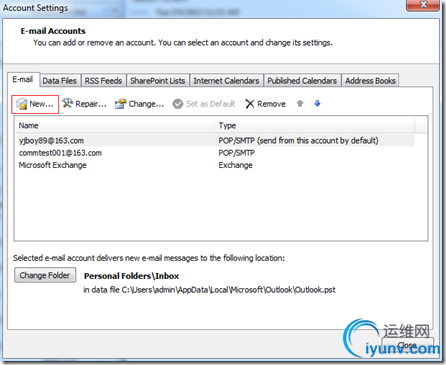Image resolution: width=446 pixels, height=365 pixels.
Task: Close the Account Settings window
Action: click(x=423, y=5)
